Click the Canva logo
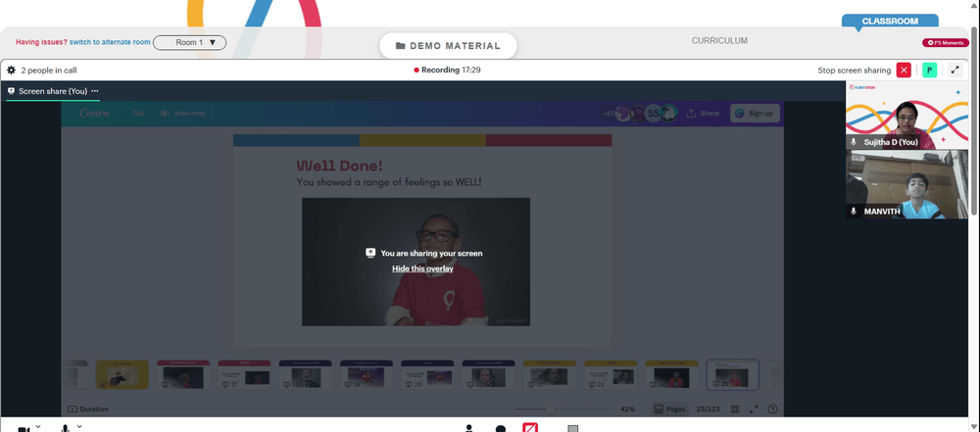980x432 pixels. pyautogui.click(x=94, y=114)
